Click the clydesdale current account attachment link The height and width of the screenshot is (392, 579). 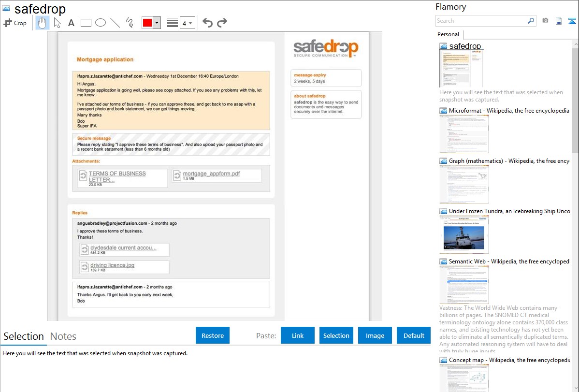click(123, 248)
